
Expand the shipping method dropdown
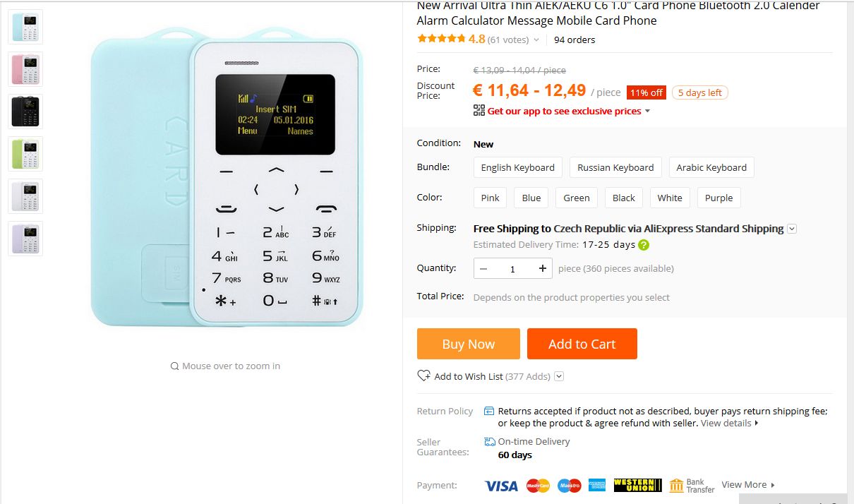click(x=792, y=229)
